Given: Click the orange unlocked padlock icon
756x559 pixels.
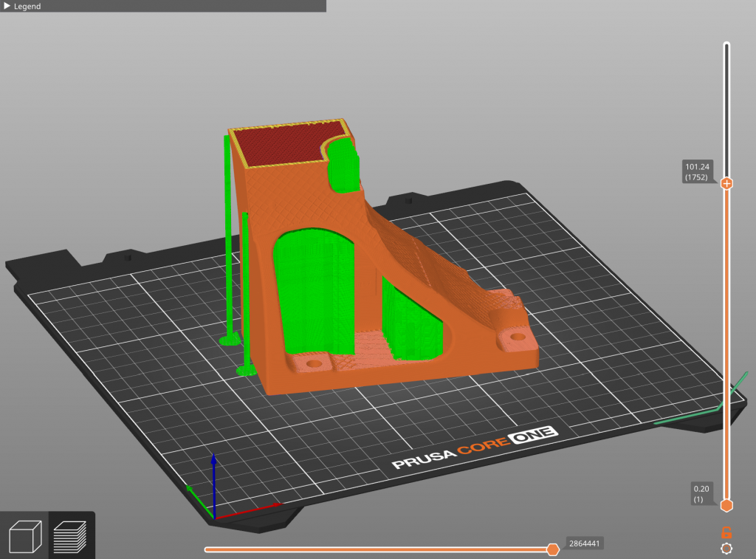Looking at the screenshot, I should [726, 532].
